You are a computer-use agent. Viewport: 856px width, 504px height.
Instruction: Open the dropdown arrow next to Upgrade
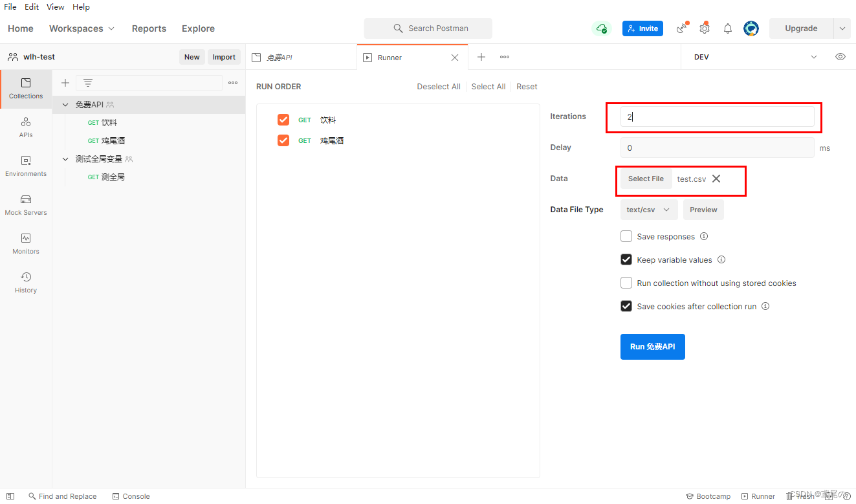pos(842,28)
